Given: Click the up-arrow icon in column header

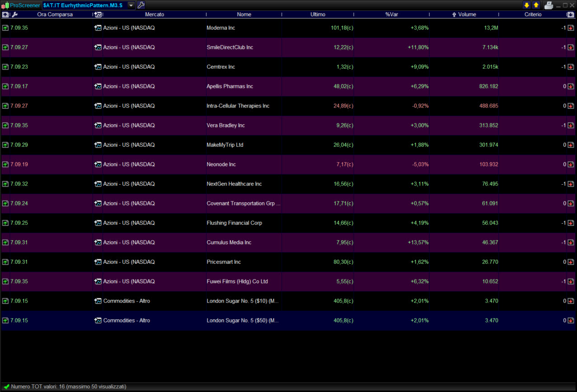Looking at the screenshot, I should [x=5, y=14].
